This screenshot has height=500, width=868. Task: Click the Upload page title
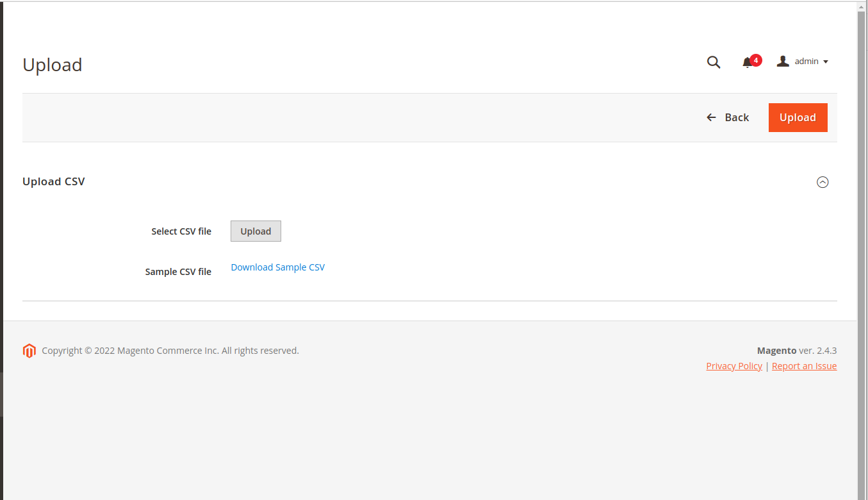[x=53, y=65]
